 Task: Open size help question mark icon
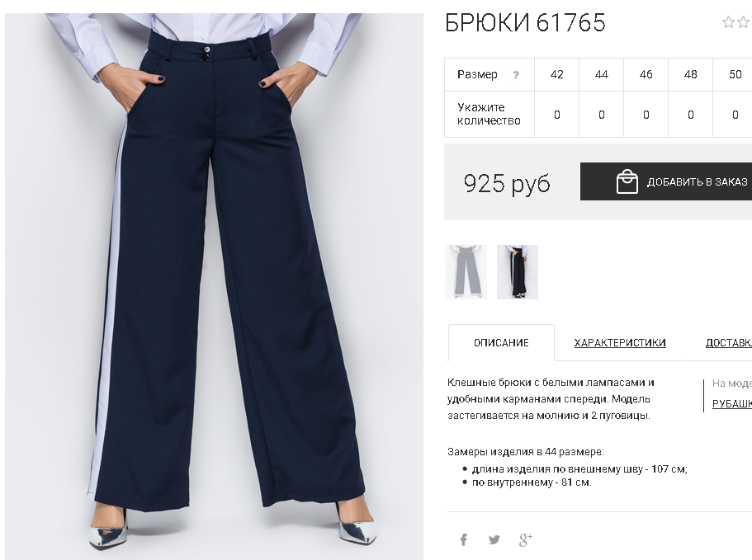tap(516, 75)
